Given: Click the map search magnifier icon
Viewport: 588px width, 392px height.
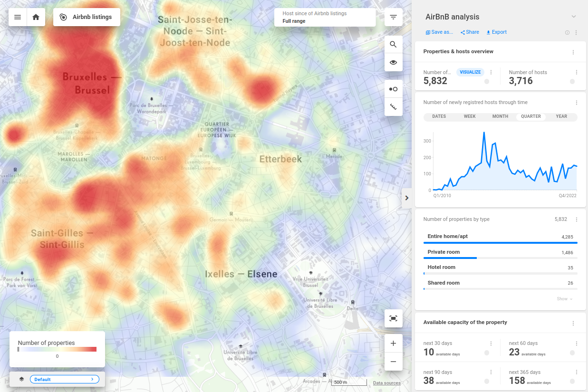Looking at the screenshot, I should (x=393, y=45).
